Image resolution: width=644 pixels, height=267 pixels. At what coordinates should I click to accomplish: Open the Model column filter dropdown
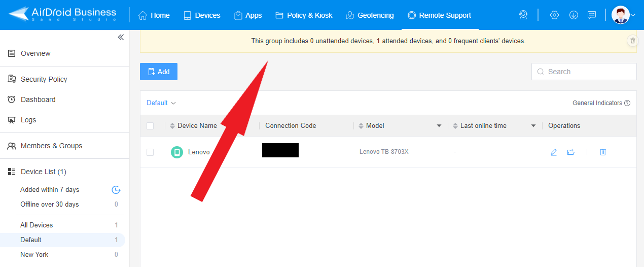click(439, 126)
